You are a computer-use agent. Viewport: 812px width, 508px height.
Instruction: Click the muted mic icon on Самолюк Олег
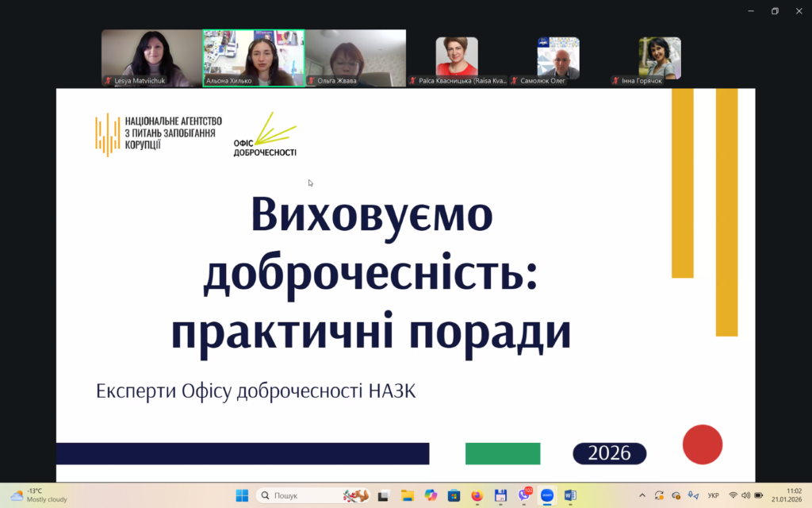pyautogui.click(x=515, y=81)
